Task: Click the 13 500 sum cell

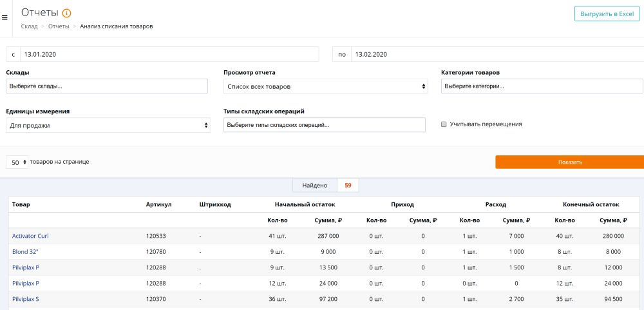Action: click(x=328, y=267)
